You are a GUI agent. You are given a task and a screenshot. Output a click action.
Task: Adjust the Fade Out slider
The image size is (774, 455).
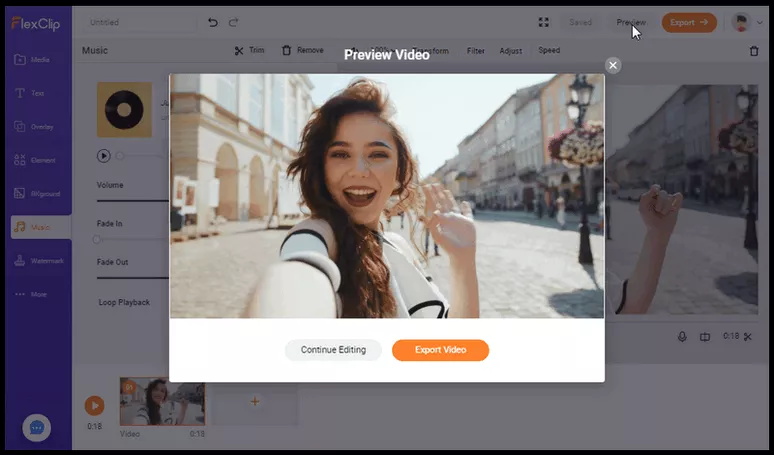click(x=133, y=278)
